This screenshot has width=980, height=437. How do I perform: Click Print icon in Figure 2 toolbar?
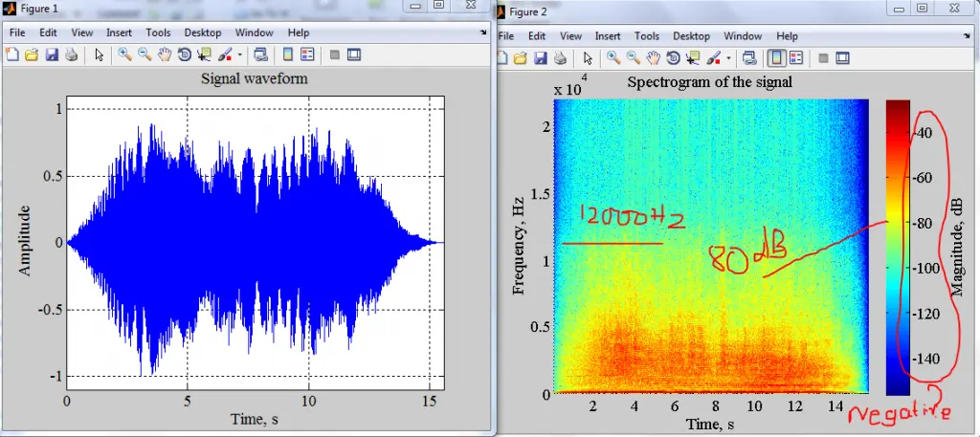[x=559, y=58]
